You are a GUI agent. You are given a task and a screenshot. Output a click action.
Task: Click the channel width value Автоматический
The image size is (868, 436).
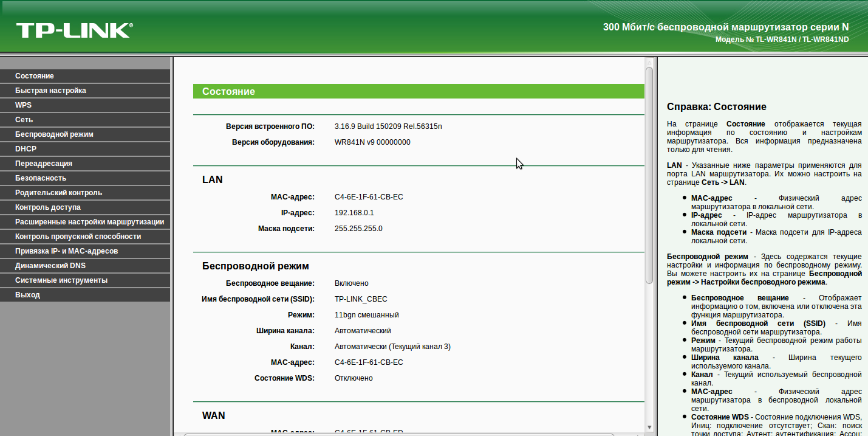click(x=363, y=331)
